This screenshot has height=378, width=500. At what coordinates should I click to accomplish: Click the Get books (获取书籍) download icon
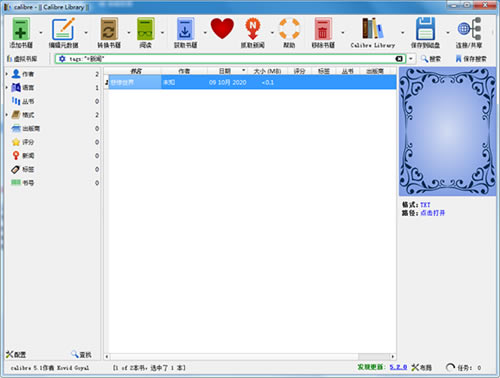[185, 33]
